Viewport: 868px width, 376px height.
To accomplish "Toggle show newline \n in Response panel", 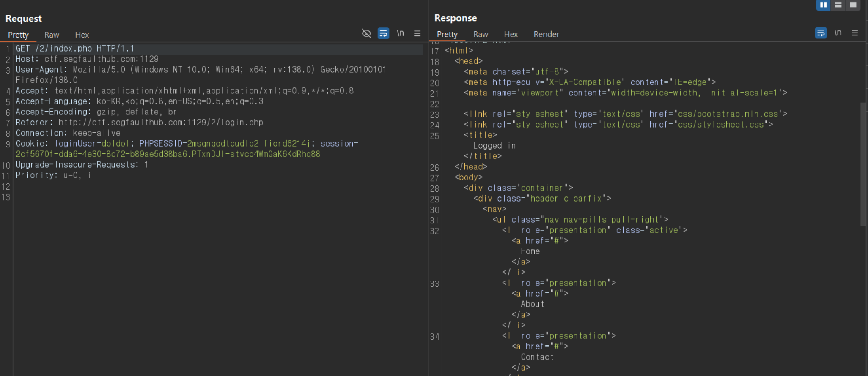I will (838, 33).
